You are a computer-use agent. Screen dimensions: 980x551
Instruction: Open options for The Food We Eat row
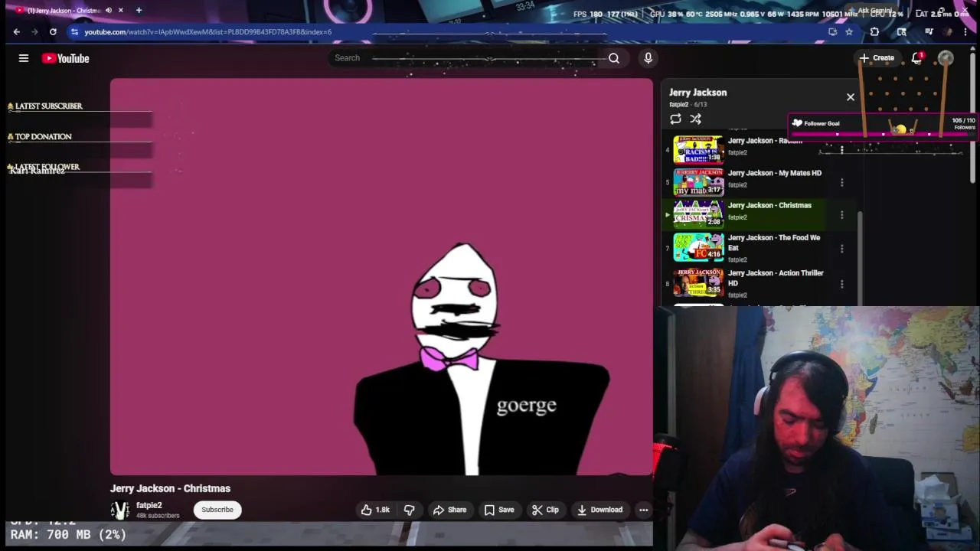[841, 248]
